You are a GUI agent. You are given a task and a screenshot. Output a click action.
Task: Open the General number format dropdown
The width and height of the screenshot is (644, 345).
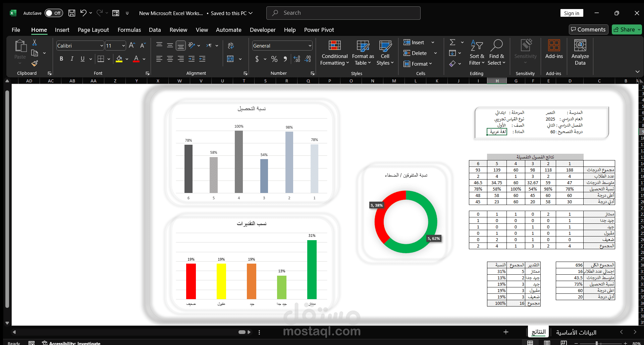(310, 46)
